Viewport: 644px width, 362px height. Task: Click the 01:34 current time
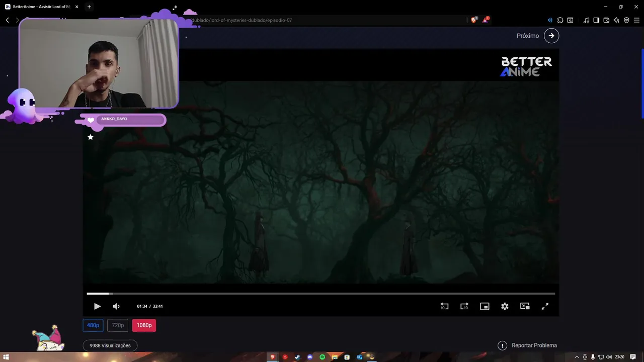point(142,306)
